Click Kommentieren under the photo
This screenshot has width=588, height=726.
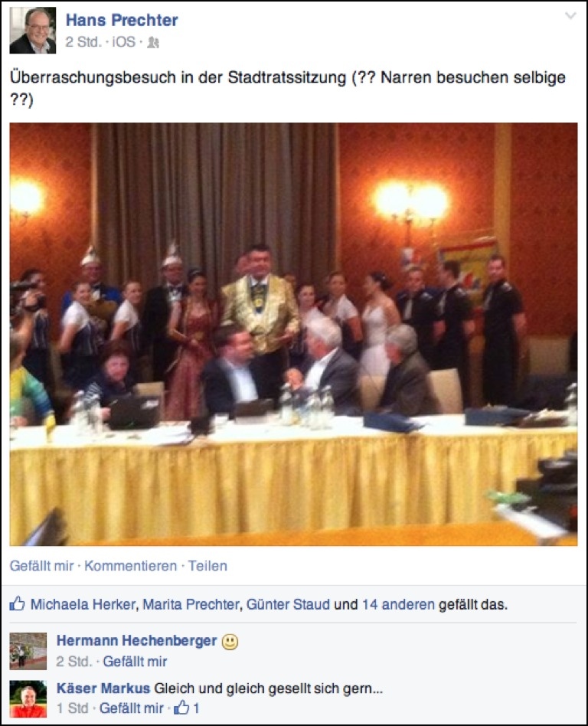(x=131, y=566)
